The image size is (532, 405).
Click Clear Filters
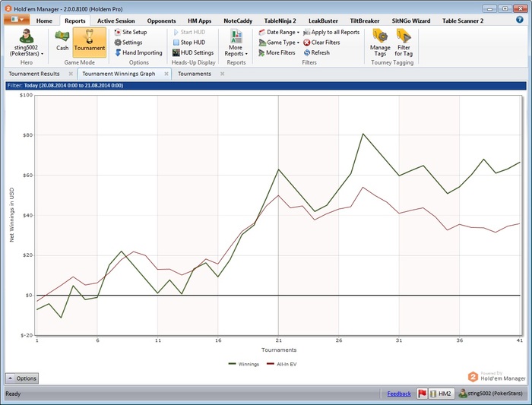321,43
